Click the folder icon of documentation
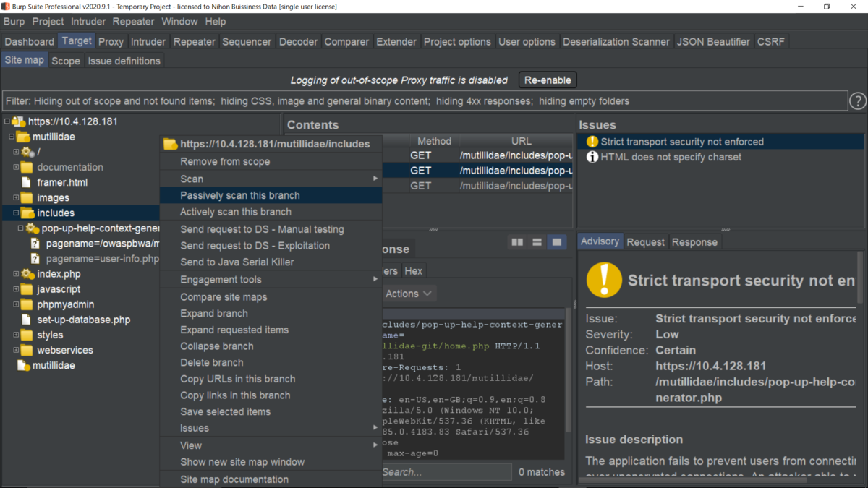 pyautogui.click(x=27, y=167)
